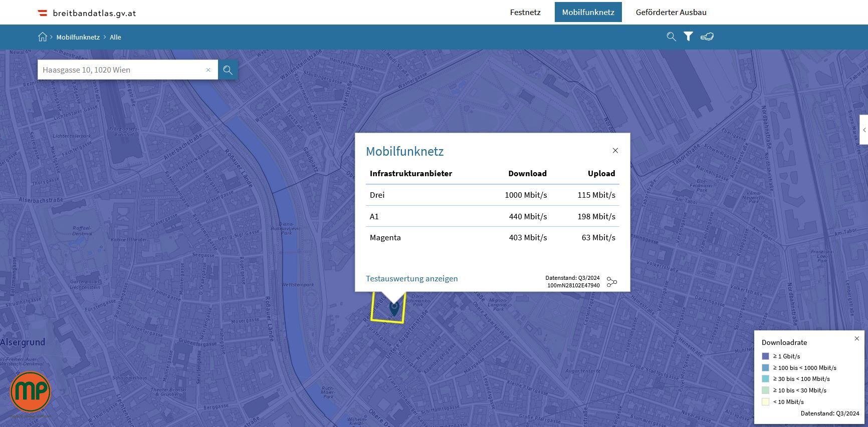This screenshot has height=427, width=868.
Task: Click the Austria map layer icon
Action: (x=707, y=37)
